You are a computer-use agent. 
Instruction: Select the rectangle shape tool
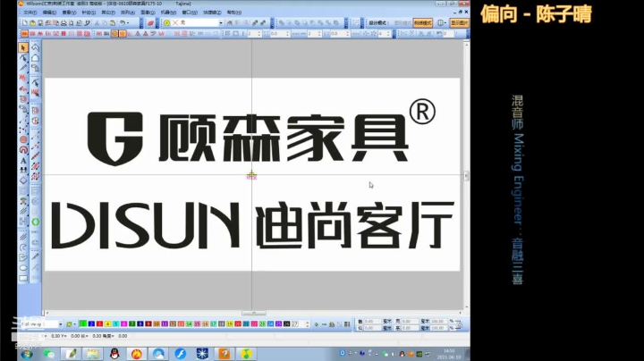pyautogui.click(x=23, y=278)
